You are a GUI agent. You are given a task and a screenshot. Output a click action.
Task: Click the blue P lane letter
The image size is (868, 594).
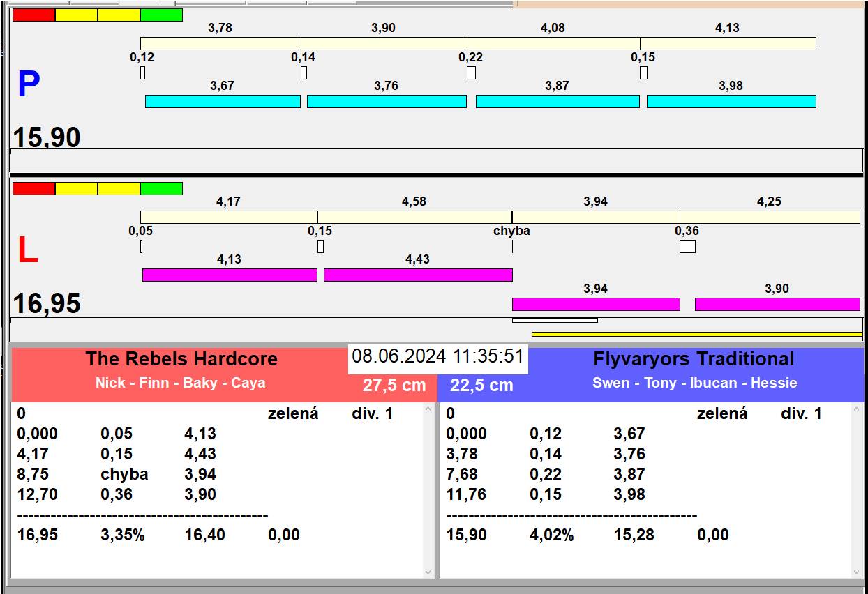point(29,85)
